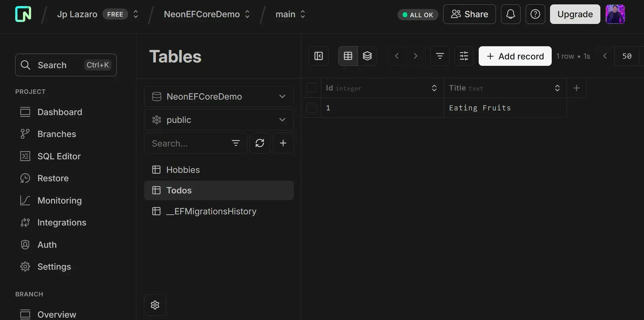Switch to grid table view
The width and height of the screenshot is (644, 320).
[x=348, y=56]
